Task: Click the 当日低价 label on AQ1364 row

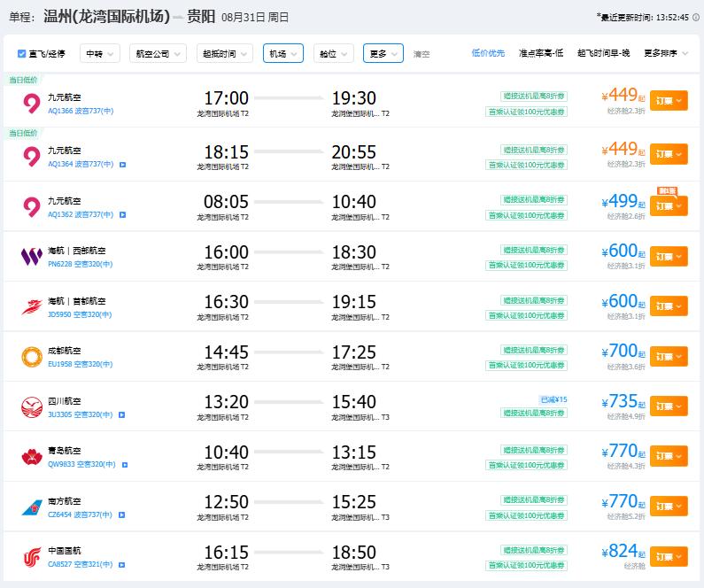Action: tap(22, 133)
